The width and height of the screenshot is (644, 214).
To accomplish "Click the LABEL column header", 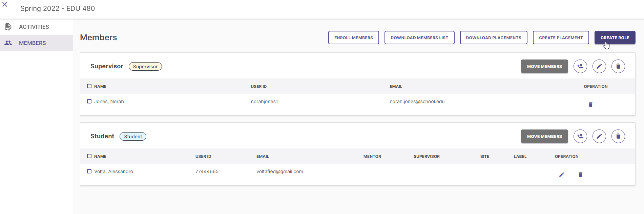I will pos(520,157).
